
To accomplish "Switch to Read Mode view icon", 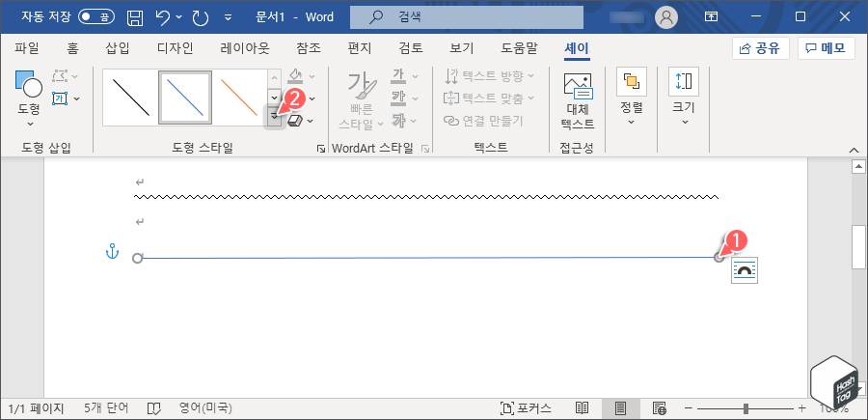I will point(582,409).
